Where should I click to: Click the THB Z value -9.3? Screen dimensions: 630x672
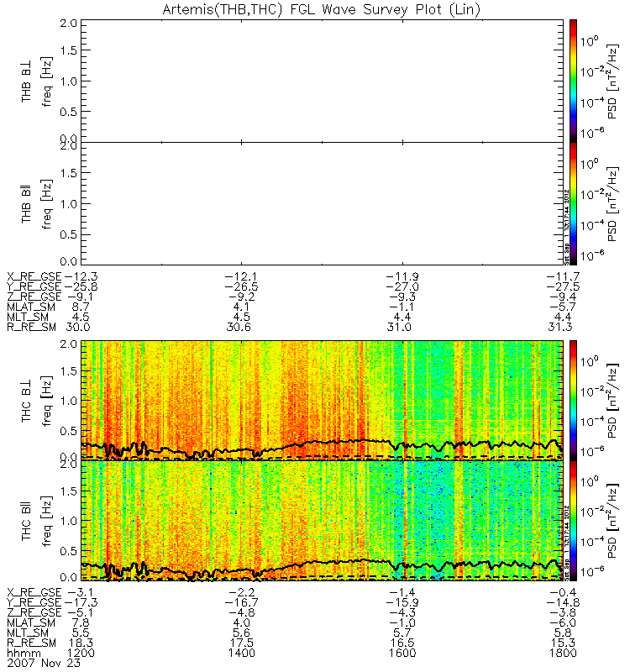click(402, 297)
